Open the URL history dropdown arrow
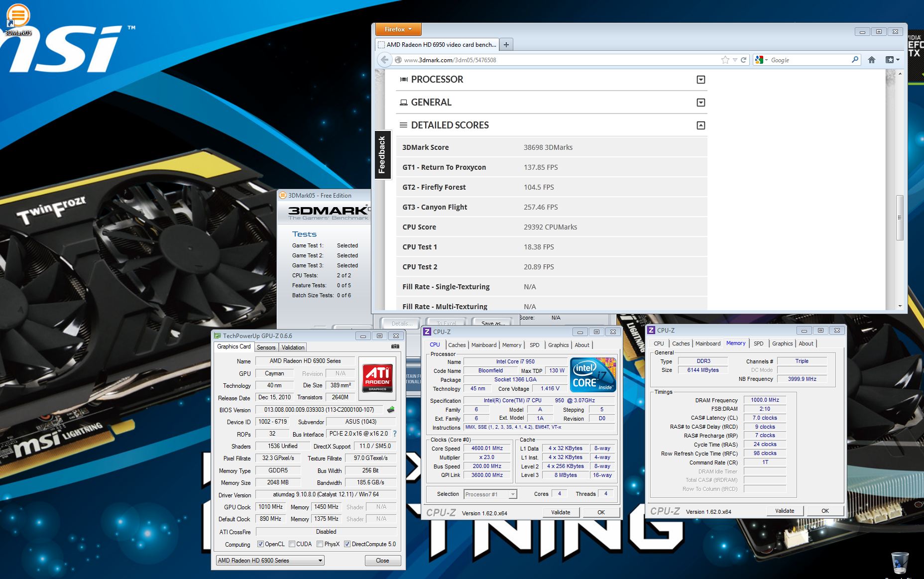Screen dimensions: 924x579 [735, 60]
